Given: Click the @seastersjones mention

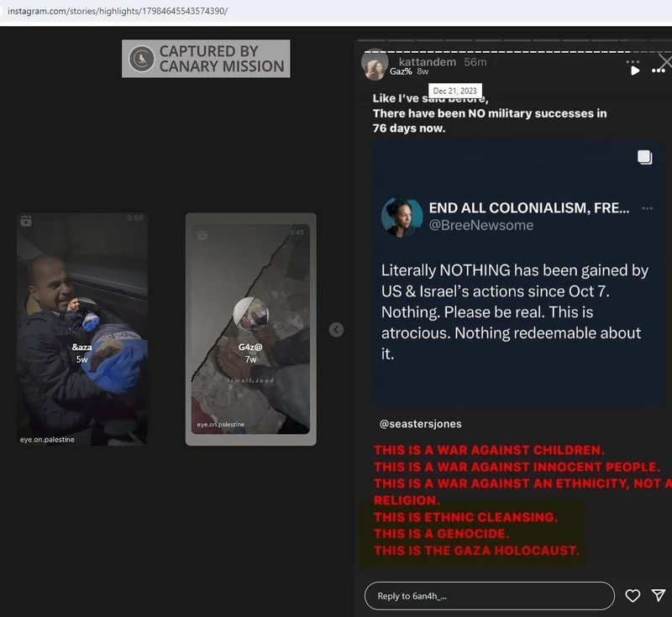Looking at the screenshot, I should [x=420, y=424].
